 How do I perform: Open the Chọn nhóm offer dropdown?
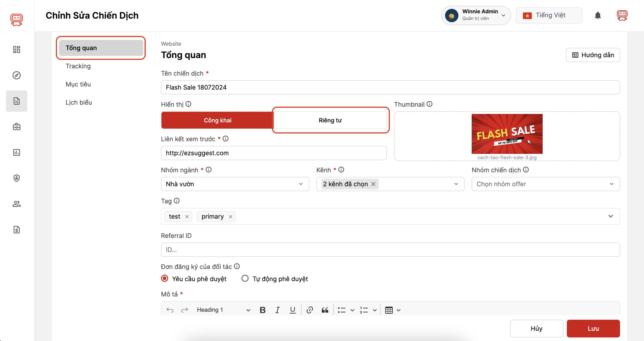(545, 184)
